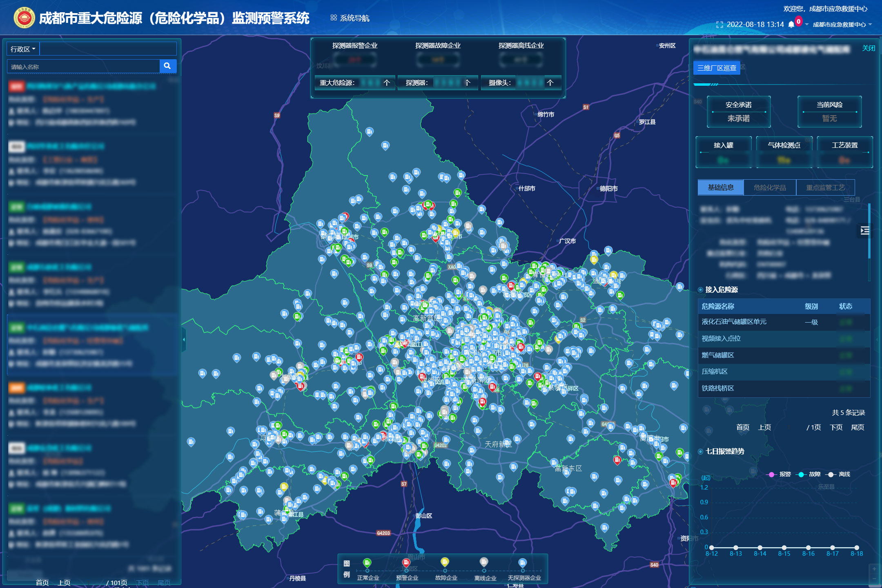
Task: Select the red 预警企业 legend icon
Action: [406, 563]
